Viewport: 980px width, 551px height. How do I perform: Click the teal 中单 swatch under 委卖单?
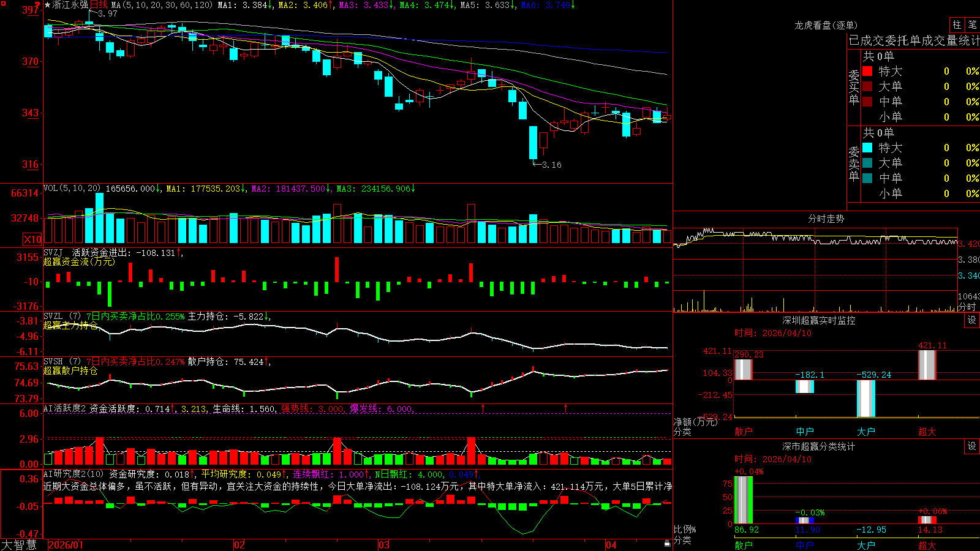pos(867,178)
